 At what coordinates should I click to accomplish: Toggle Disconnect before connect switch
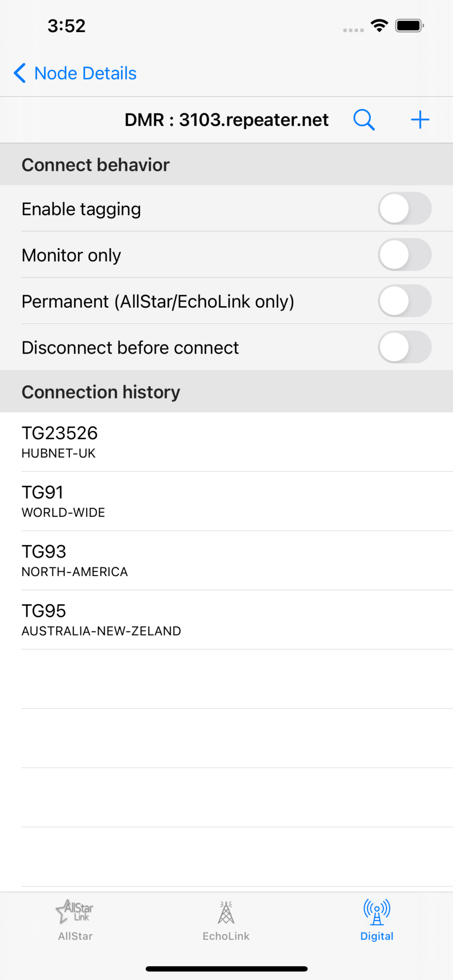(x=405, y=347)
